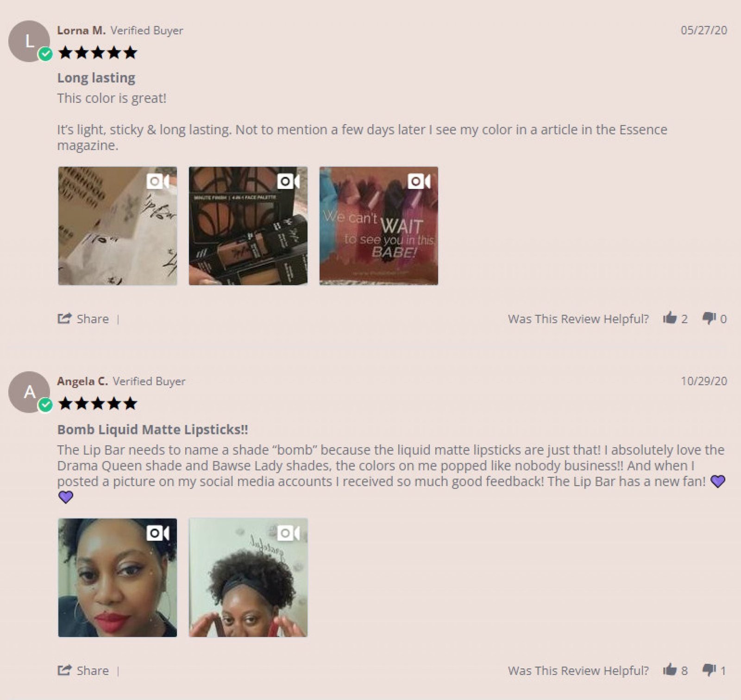Viewport: 741px width, 700px height.
Task: Click Lorna M.'s avatar circle
Action: pyautogui.click(x=29, y=41)
